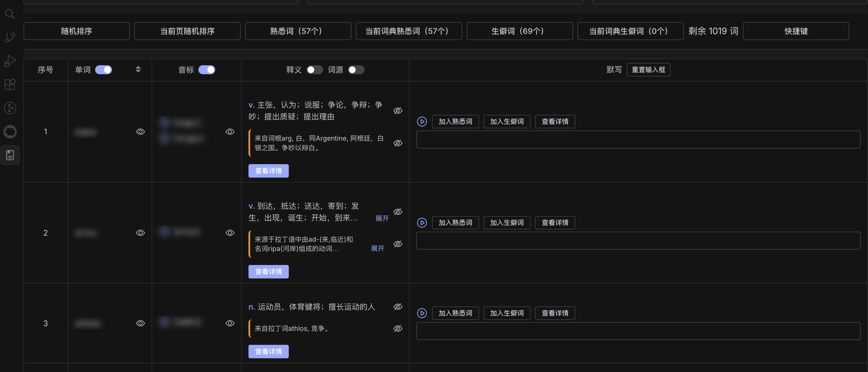
Task: Click 加入熟悉词 for word 1
Action: point(455,121)
